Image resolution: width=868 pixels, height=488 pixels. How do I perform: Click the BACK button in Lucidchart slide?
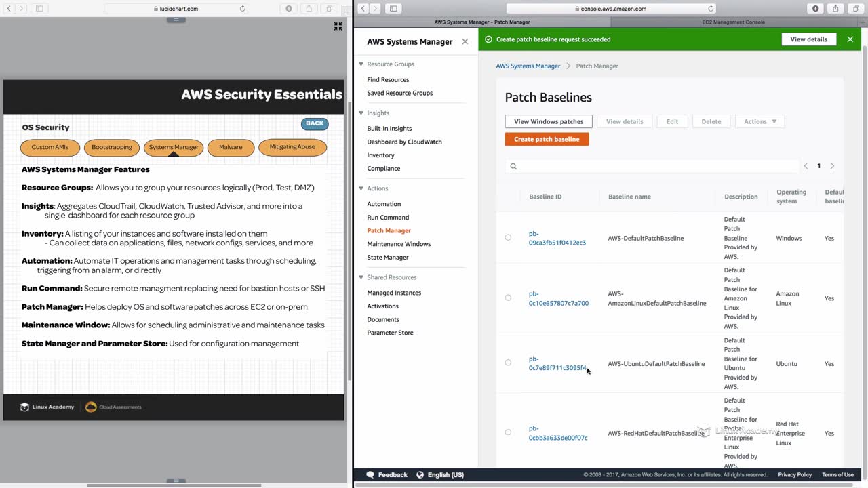click(315, 123)
